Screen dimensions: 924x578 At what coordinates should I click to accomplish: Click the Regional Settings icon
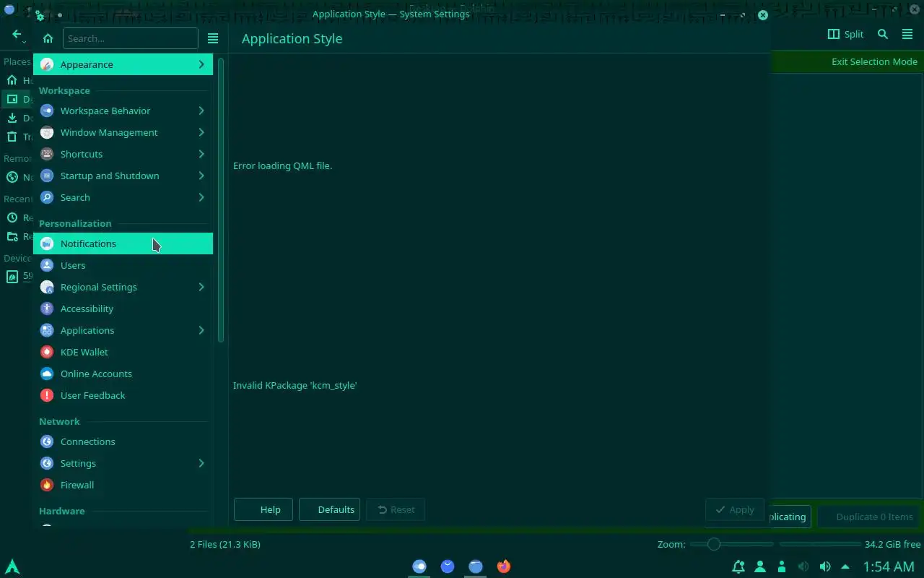coord(47,287)
